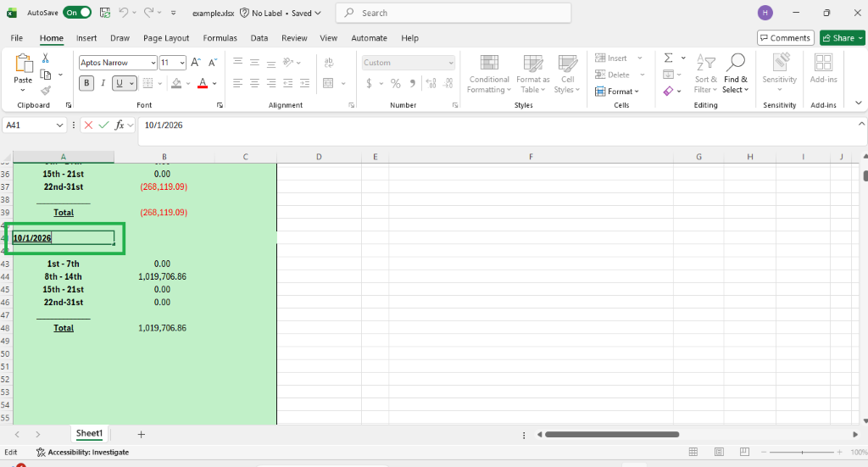This screenshot has height=467, width=868.
Task: Open Cell Styles dropdown
Action: [567, 74]
